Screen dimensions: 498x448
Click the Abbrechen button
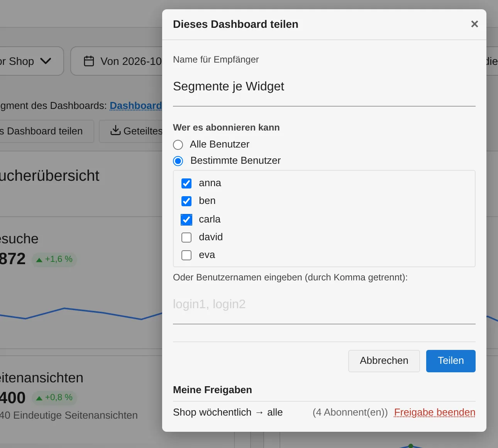pos(384,361)
